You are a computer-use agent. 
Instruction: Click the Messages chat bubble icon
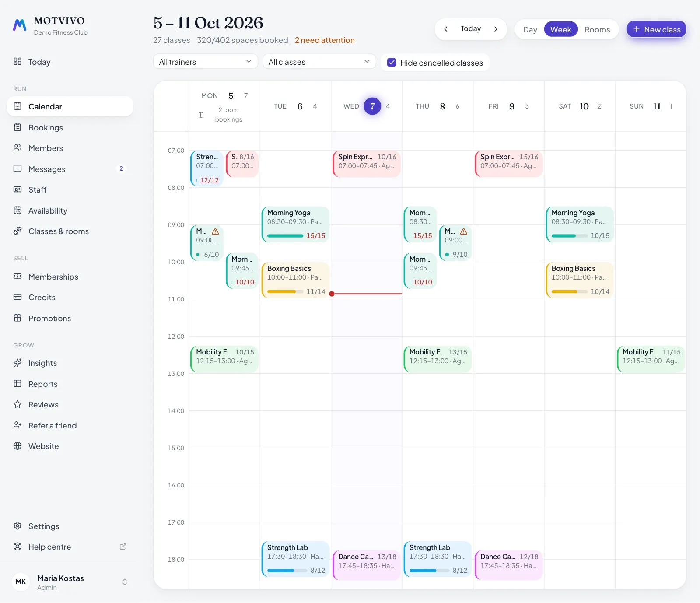(x=17, y=169)
